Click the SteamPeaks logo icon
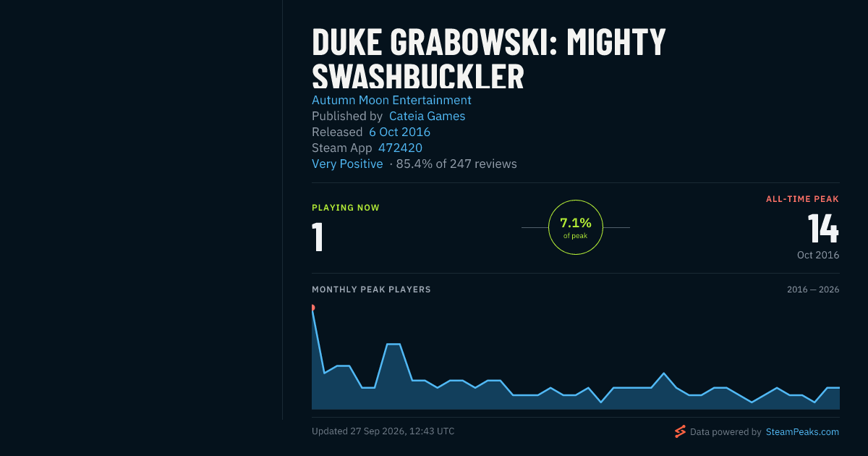 [680, 432]
